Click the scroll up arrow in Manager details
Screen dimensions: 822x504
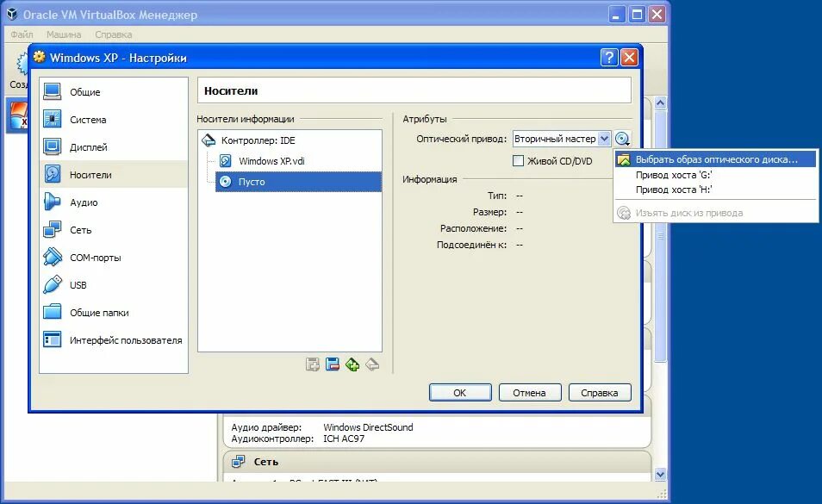(x=661, y=103)
